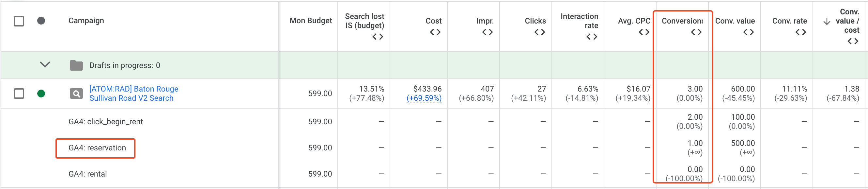This screenshot has width=868, height=189.
Task: Click the drafts folder icon
Action: coord(76,65)
